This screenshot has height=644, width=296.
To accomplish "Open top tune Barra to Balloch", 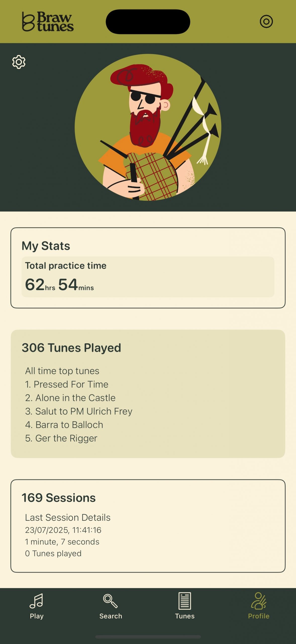I will (64, 425).
